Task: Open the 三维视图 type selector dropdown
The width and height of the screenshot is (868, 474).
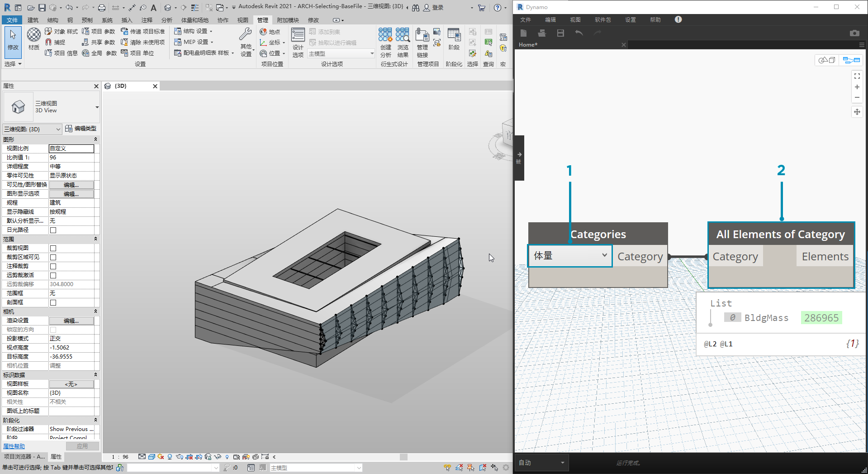Action: click(x=51, y=107)
